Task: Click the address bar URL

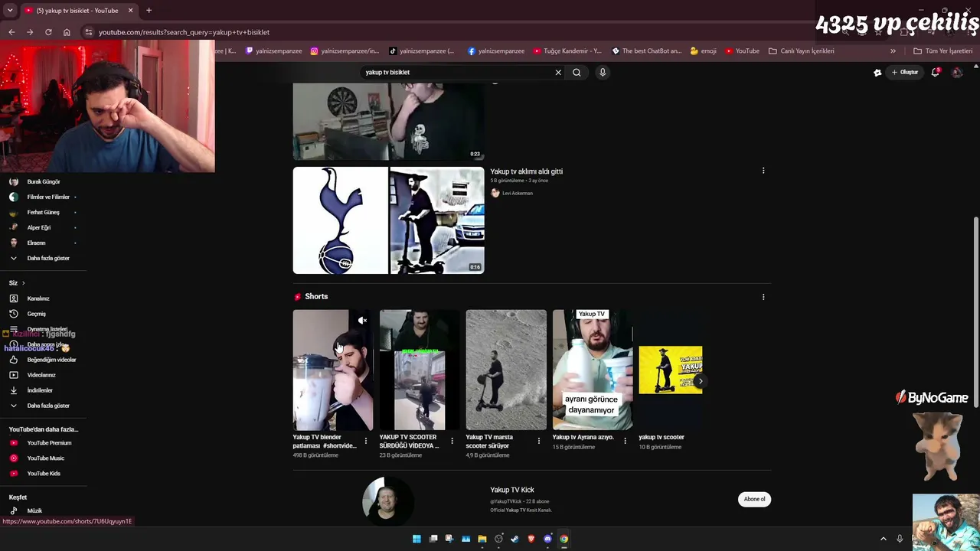Action: point(184,32)
